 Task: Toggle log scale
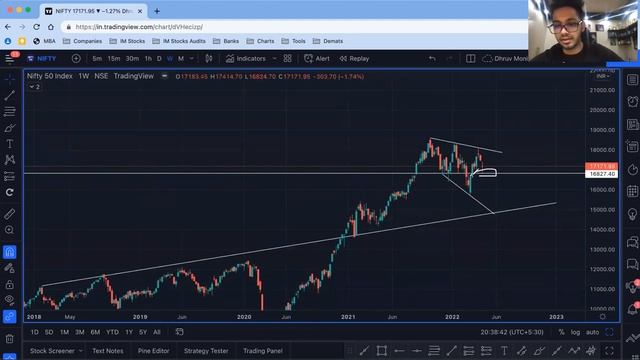click(x=575, y=332)
